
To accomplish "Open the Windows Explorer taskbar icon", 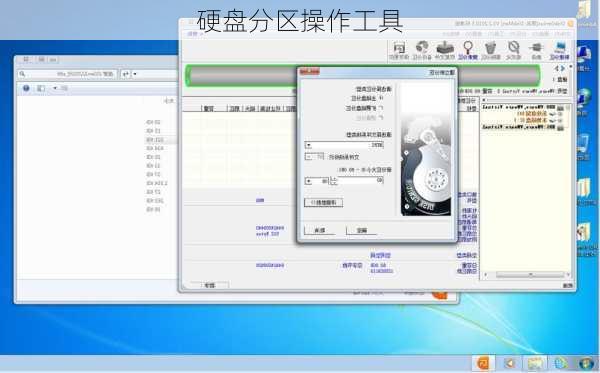I will coord(535,363).
